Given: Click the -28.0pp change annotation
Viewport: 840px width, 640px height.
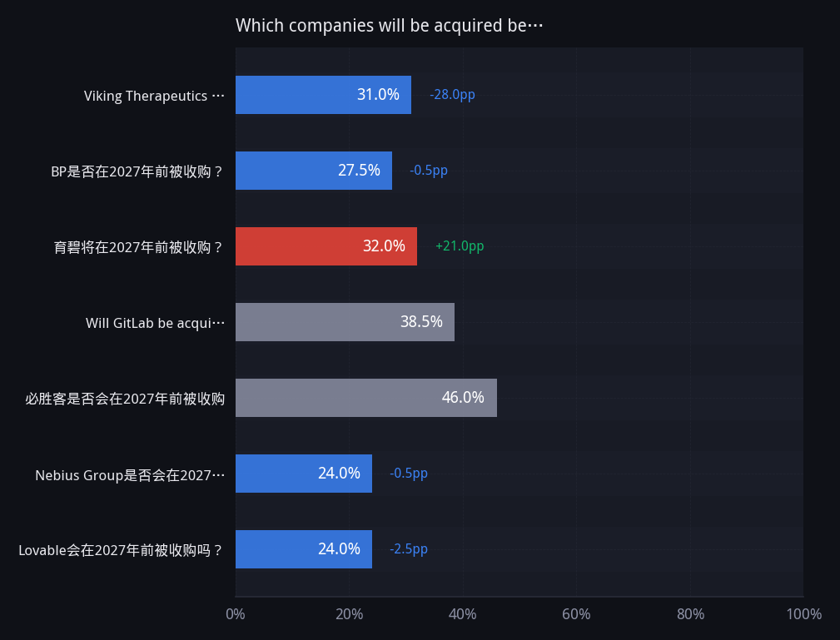Looking at the screenshot, I should coord(452,95).
